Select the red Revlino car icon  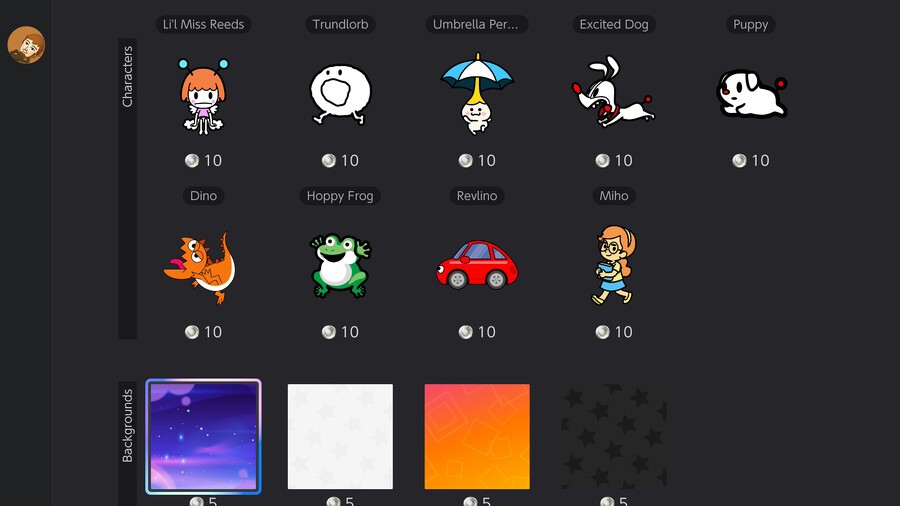(477, 264)
